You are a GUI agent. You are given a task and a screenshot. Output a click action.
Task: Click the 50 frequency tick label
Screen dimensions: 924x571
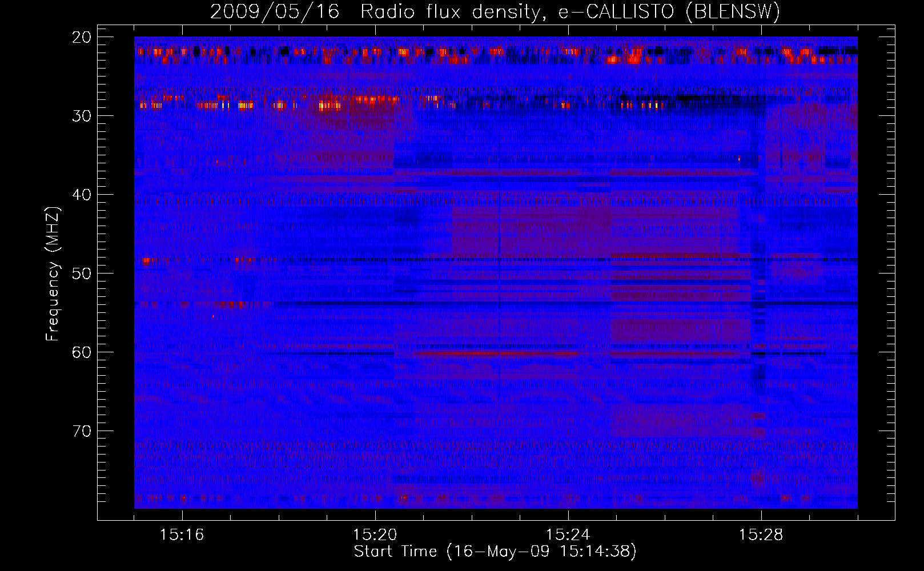[x=82, y=274]
